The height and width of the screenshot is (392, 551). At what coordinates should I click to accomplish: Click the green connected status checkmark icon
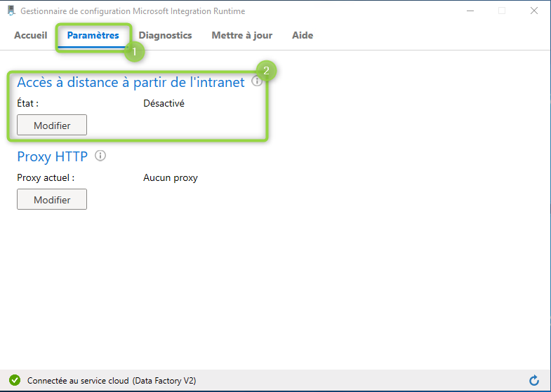(x=15, y=380)
